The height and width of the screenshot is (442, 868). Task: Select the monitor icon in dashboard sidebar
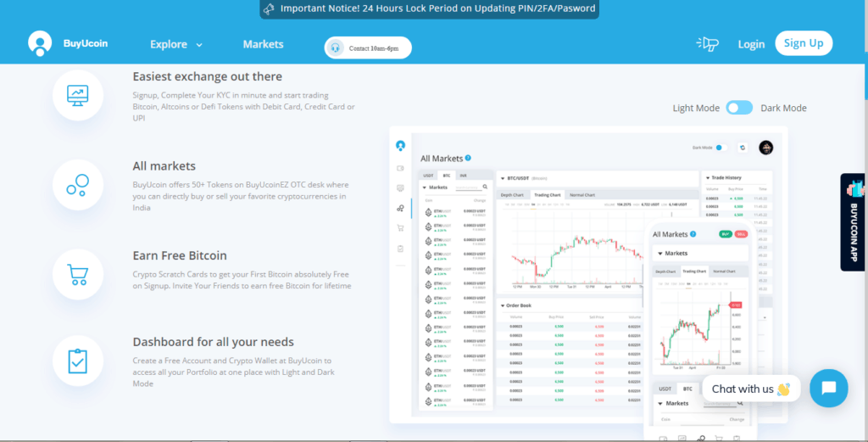point(400,188)
